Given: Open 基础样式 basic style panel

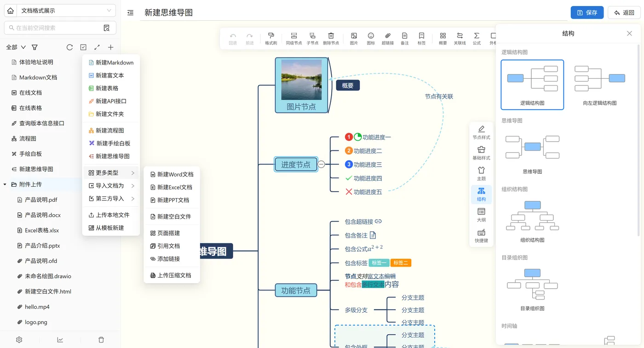Looking at the screenshot, I should (481, 153).
